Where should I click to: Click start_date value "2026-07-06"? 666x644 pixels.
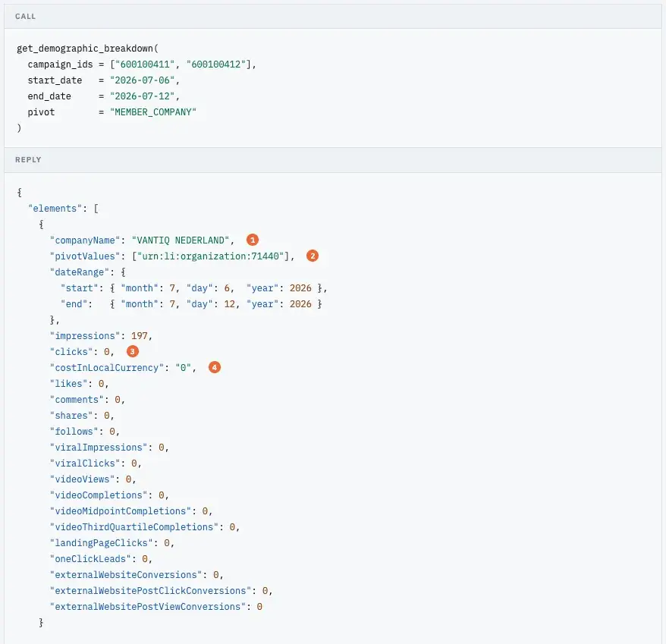[143, 80]
